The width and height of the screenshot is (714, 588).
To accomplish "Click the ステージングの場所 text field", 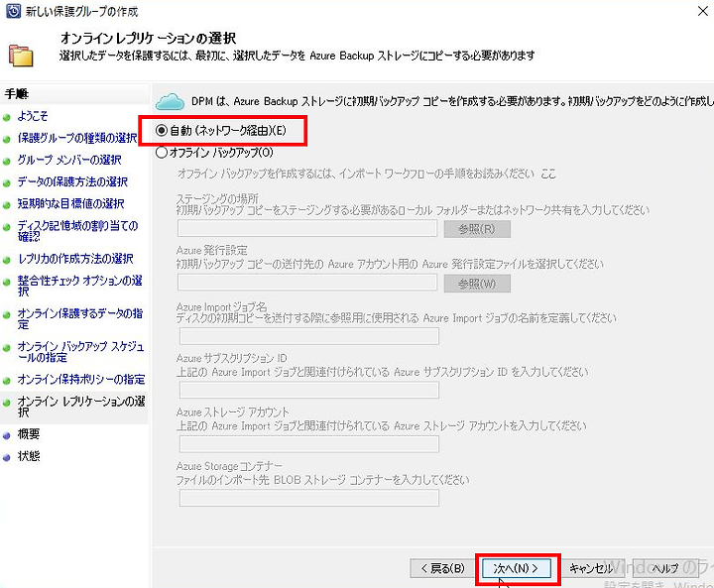I will click(307, 229).
